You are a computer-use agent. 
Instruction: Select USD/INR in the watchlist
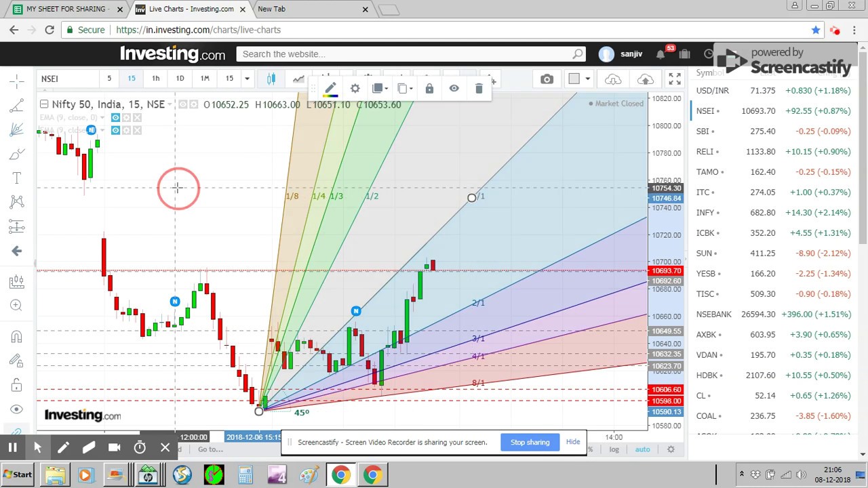pos(774,91)
